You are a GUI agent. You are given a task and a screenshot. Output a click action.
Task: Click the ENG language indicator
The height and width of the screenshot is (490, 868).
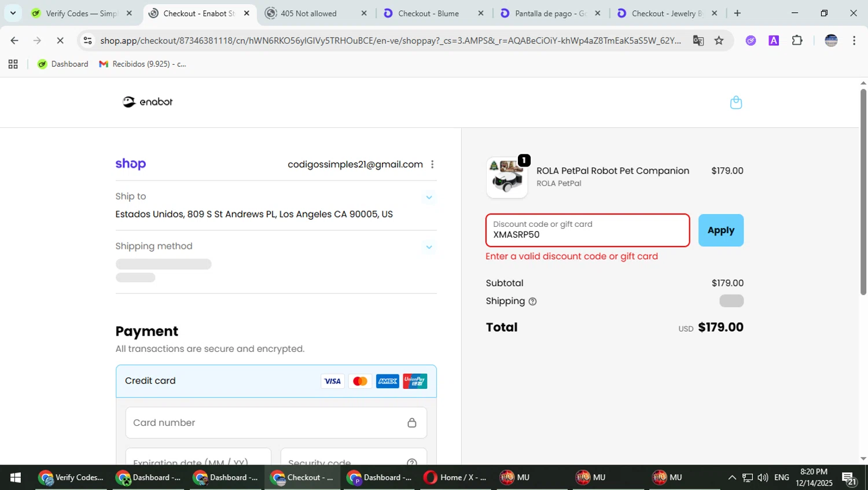pos(781,478)
